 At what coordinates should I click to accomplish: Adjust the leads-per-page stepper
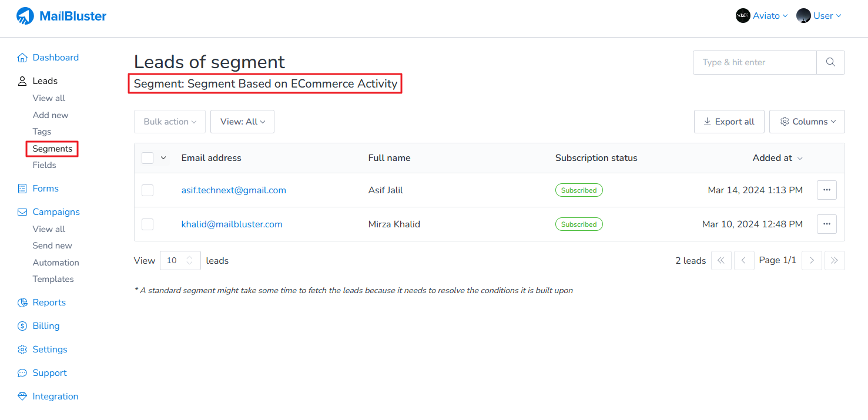point(189,260)
